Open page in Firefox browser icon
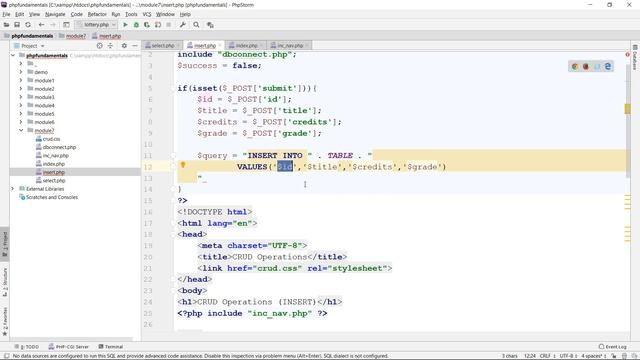Image resolution: width=640 pixels, height=360 pixels. tap(586, 66)
